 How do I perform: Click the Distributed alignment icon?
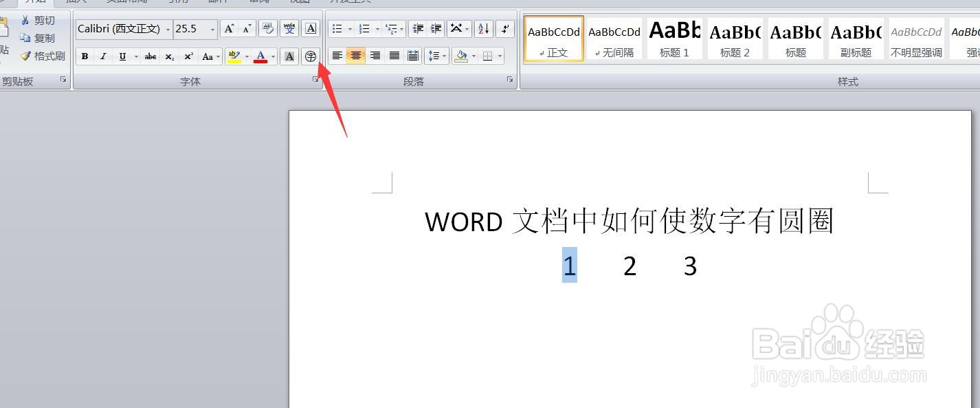413,56
